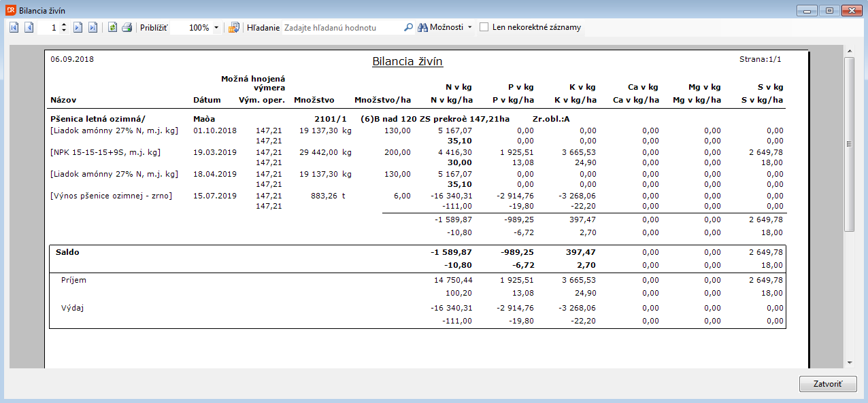Screen dimensions: 868x403
Task: Go to the first page of the report
Action: pos(14,28)
